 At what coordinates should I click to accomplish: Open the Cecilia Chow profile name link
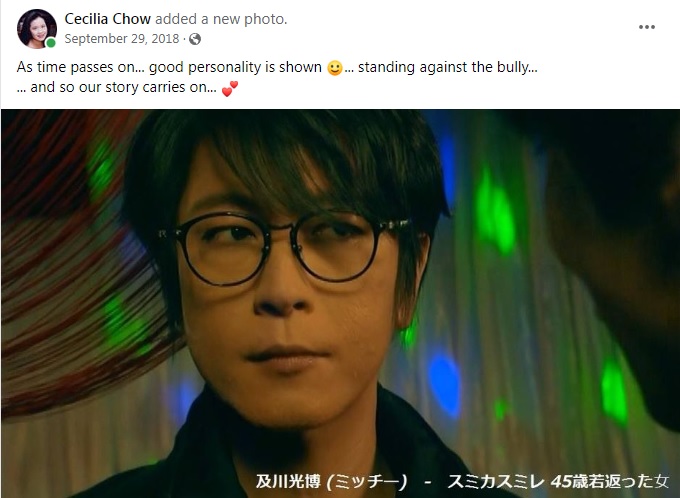(x=108, y=19)
